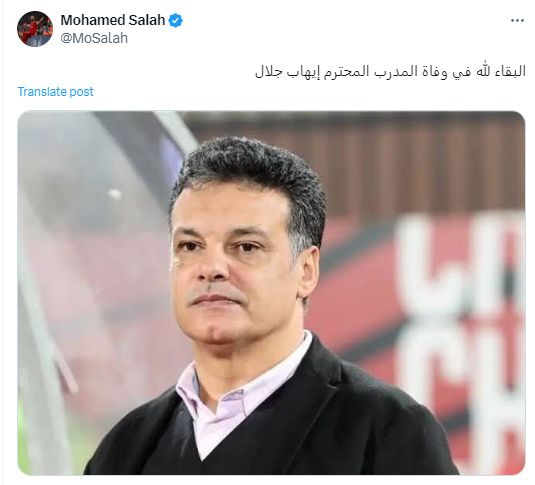Click the name Salah next to the badge
535x485 pixels.
click(x=147, y=20)
